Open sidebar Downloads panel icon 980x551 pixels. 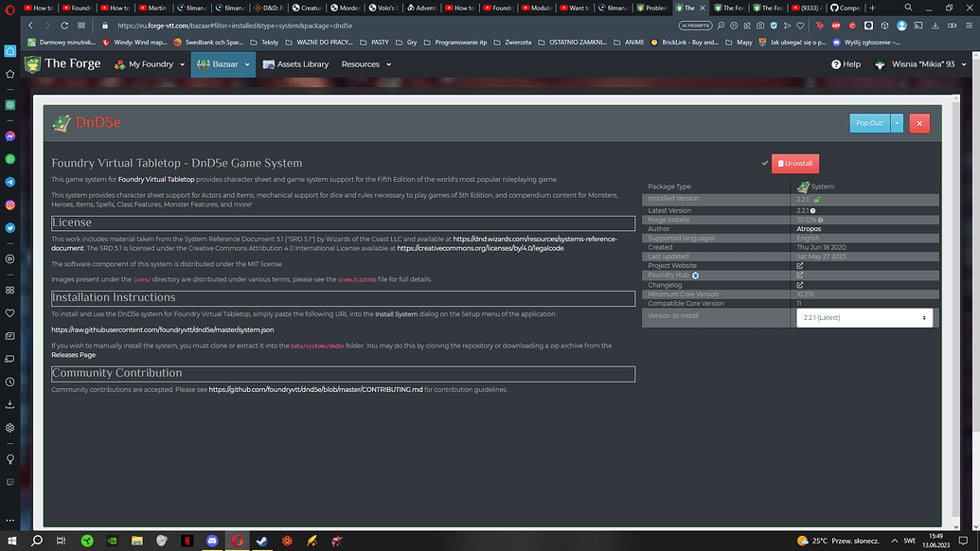tap(10, 405)
